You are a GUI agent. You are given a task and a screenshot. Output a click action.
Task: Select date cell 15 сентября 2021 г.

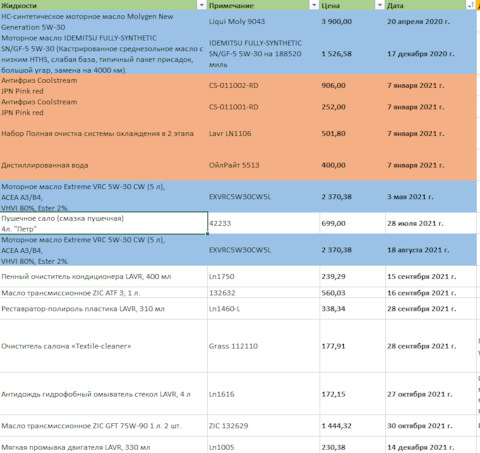[x=431, y=276]
